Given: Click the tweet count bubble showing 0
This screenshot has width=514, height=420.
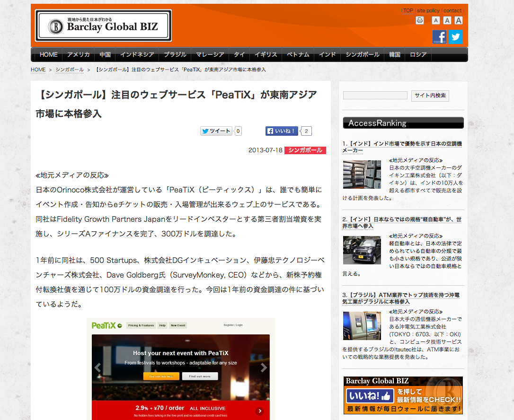Looking at the screenshot, I should tap(238, 131).
